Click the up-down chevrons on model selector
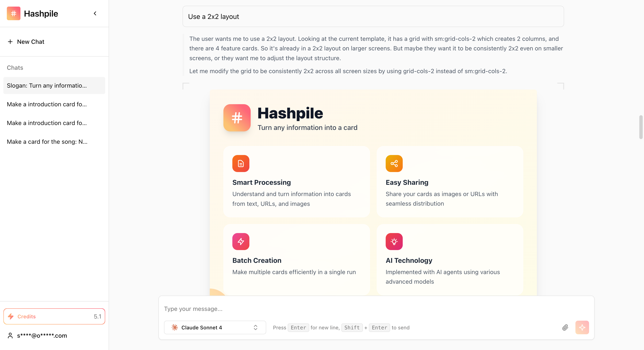 (x=256, y=327)
